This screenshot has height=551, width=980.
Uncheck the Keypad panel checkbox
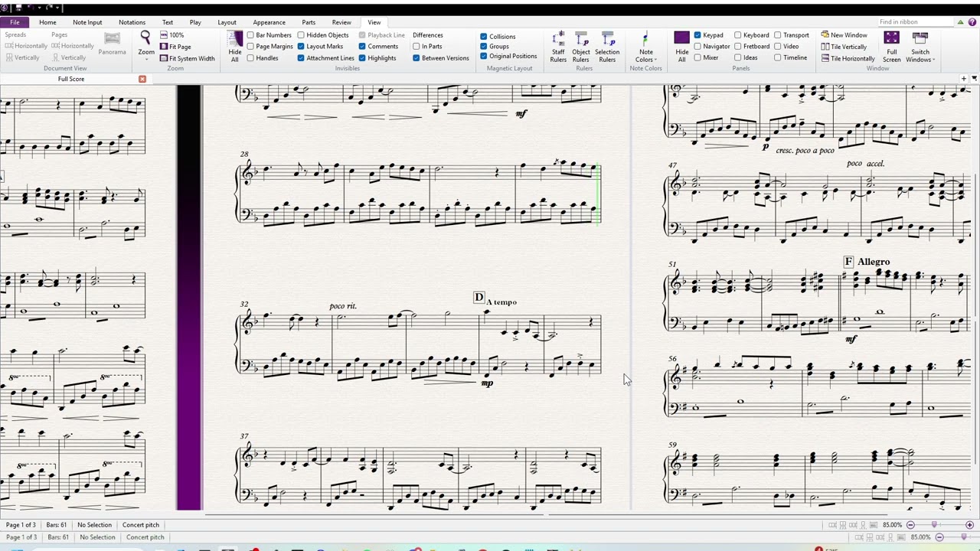click(697, 35)
